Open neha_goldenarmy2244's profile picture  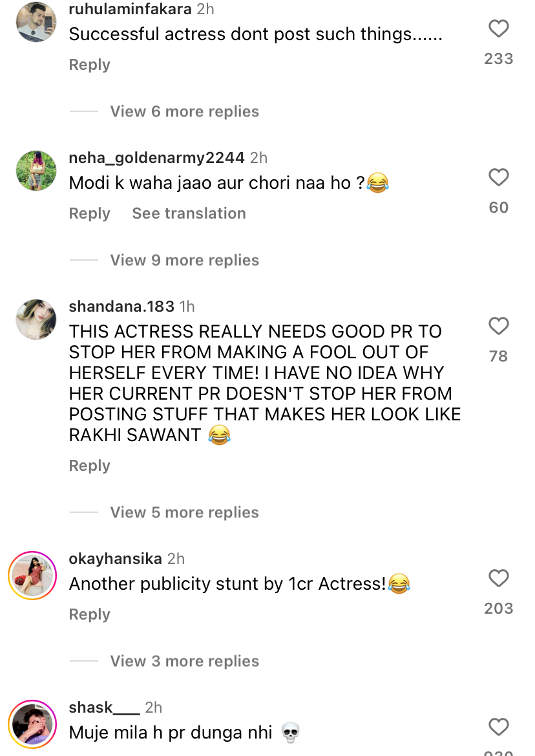[x=36, y=171]
